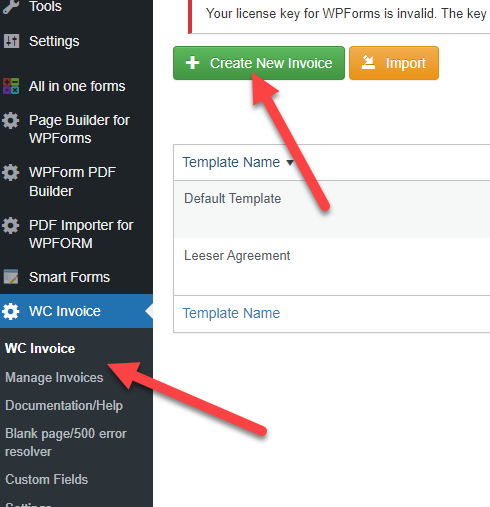Click the Import button

[394, 63]
